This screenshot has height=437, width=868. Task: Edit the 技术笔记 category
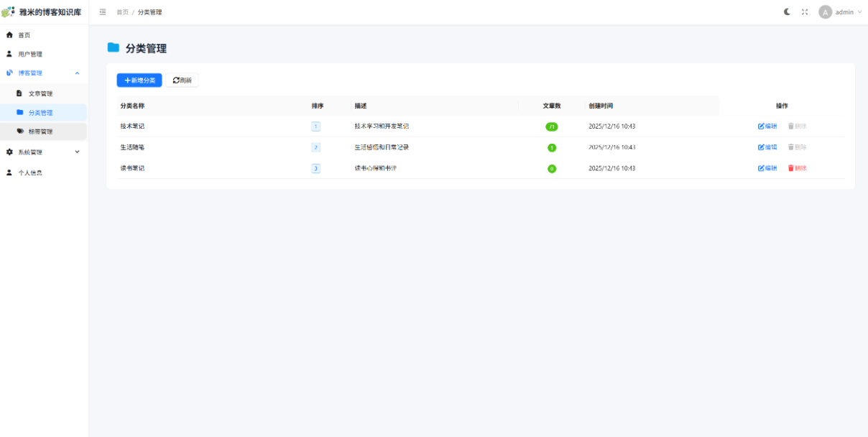tap(767, 126)
